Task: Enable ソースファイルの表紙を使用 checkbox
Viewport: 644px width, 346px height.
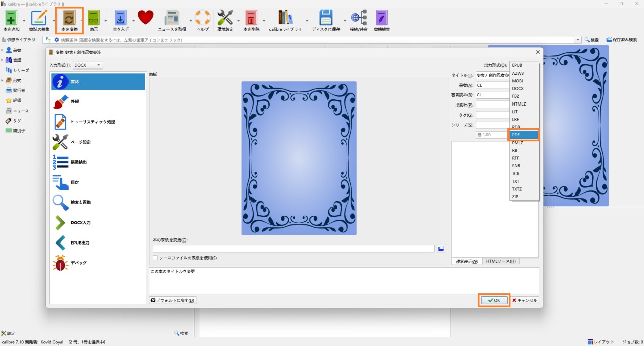Action: click(x=156, y=258)
